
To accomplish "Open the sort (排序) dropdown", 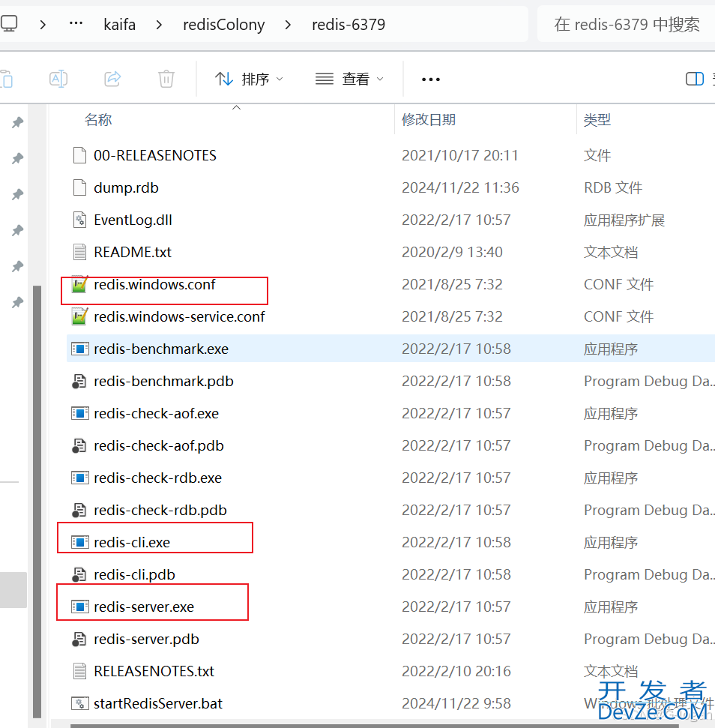I will pyautogui.click(x=249, y=79).
